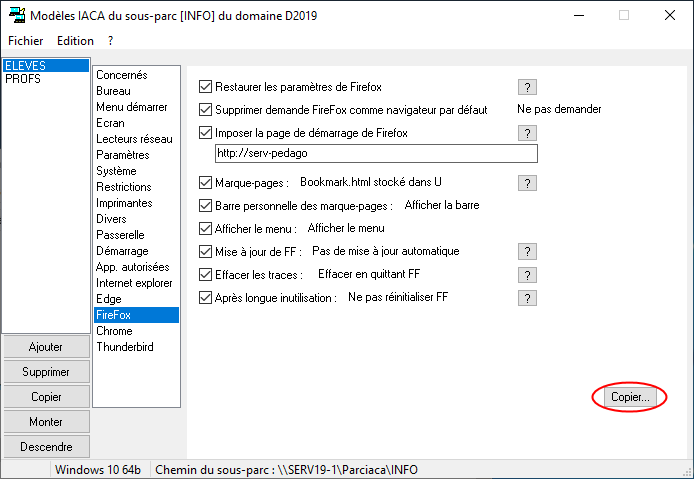Click the Descendre button

click(46, 447)
